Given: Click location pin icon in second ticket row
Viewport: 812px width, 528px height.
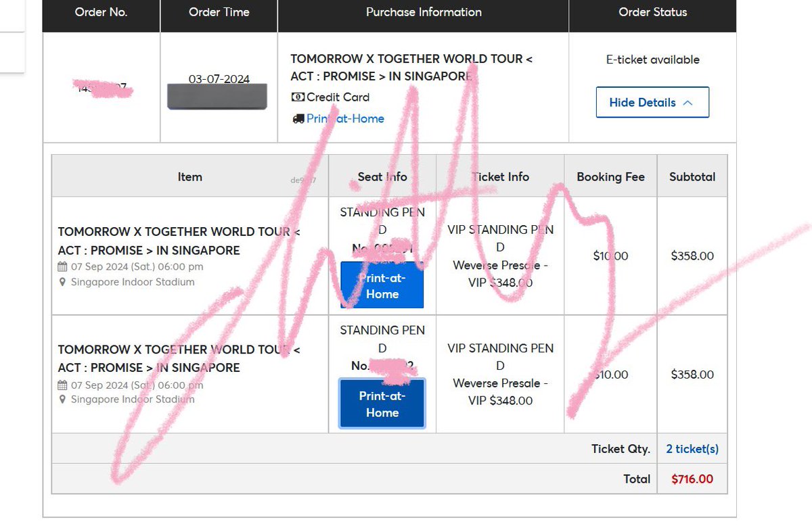Looking at the screenshot, I should pos(62,400).
